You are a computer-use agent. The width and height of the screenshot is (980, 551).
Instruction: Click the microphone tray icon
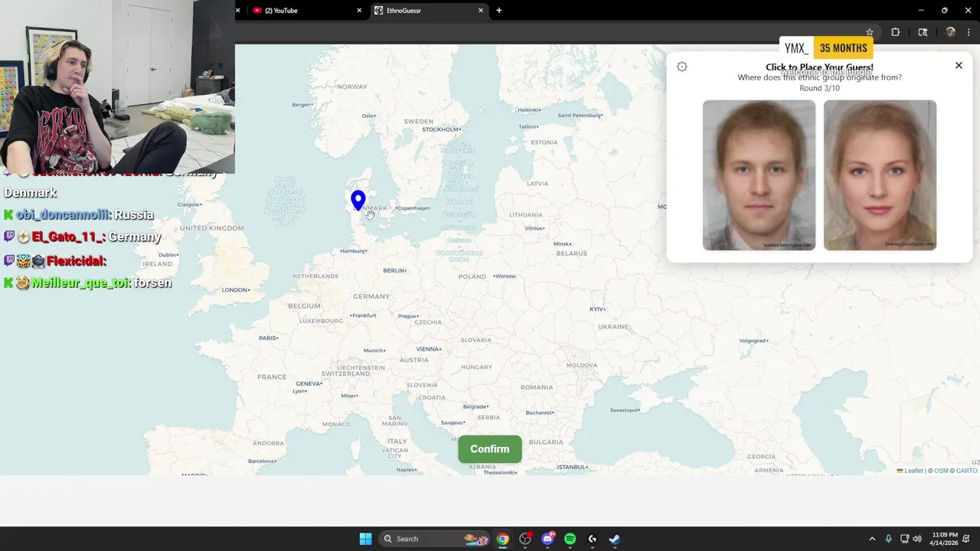[x=888, y=539]
